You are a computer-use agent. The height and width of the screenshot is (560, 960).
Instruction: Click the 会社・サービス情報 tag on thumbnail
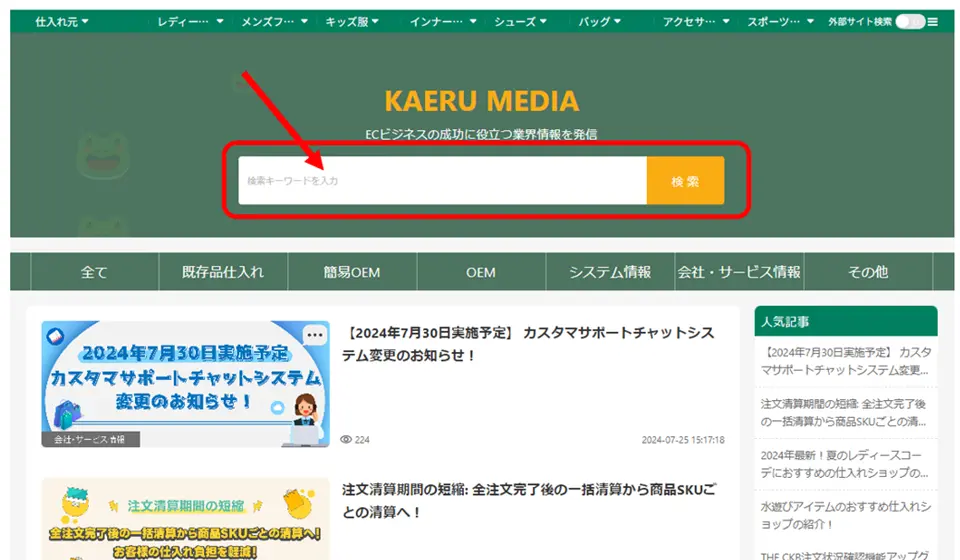(90, 439)
